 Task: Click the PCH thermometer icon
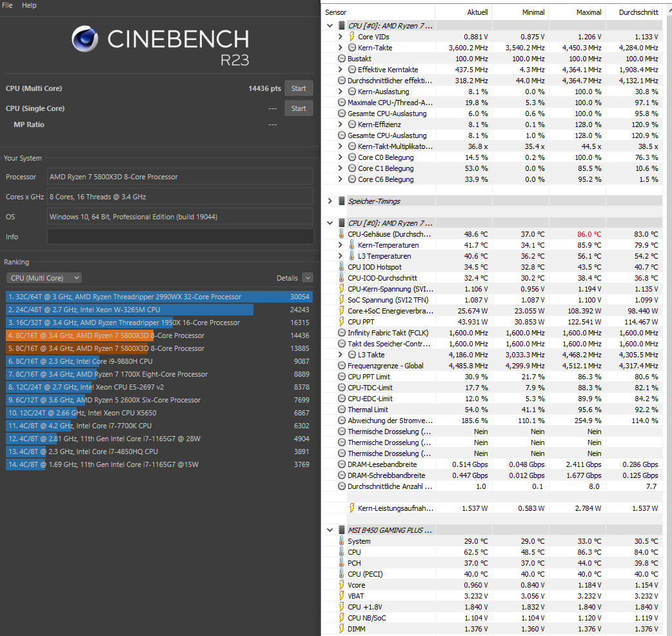pyautogui.click(x=342, y=562)
